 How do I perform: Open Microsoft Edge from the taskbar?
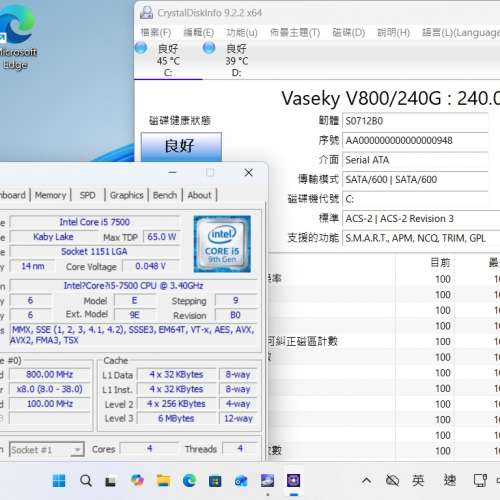189,480
